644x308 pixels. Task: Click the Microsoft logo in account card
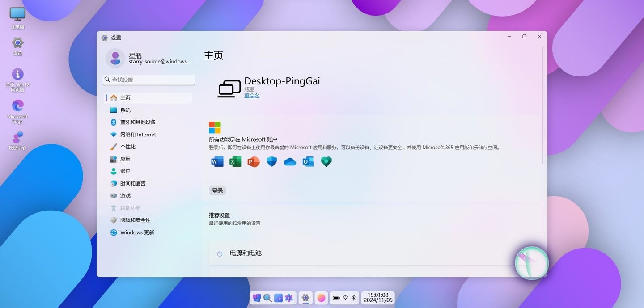point(215,127)
